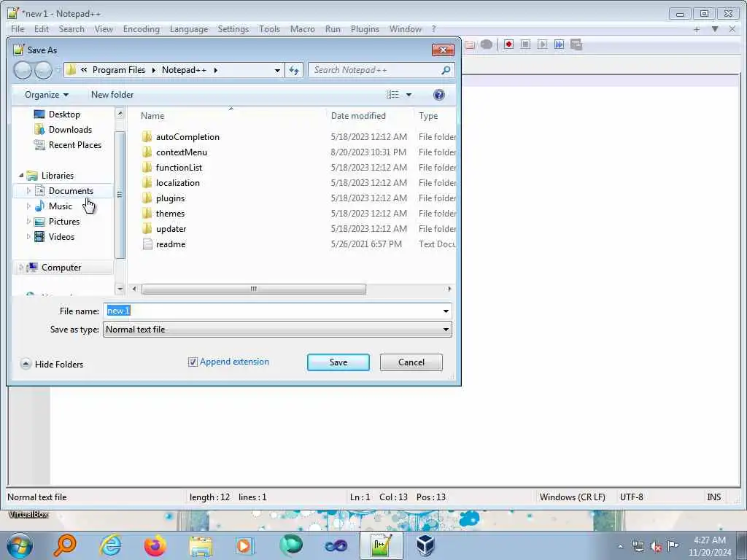
Task: Click the Playback macro icon
Action: click(x=542, y=44)
